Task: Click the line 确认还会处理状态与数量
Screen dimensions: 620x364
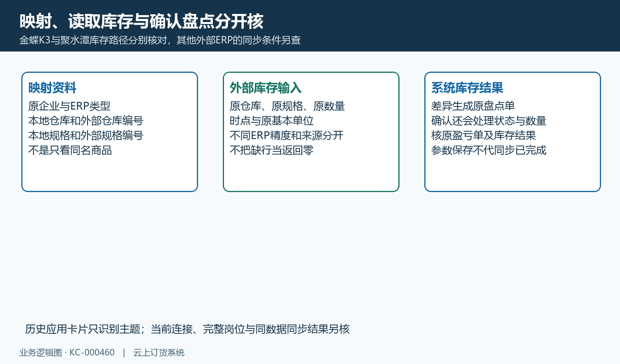Action: pos(489,121)
